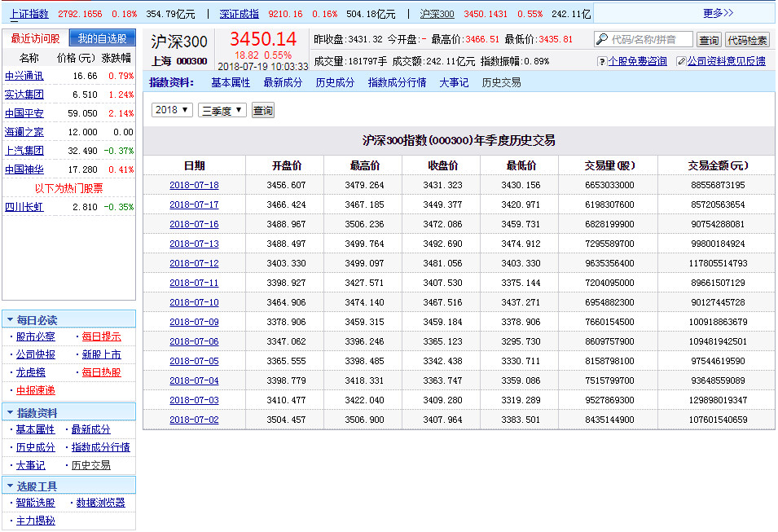Open the 2018-07-16 date row link
Image resolution: width=778 pixels, height=532 pixels.
[194, 224]
